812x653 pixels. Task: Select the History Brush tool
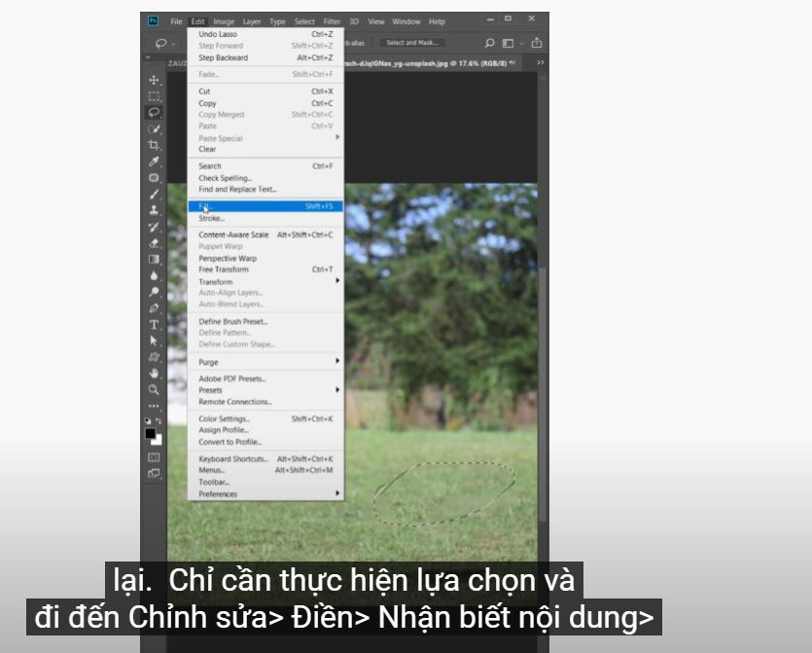coord(154,227)
